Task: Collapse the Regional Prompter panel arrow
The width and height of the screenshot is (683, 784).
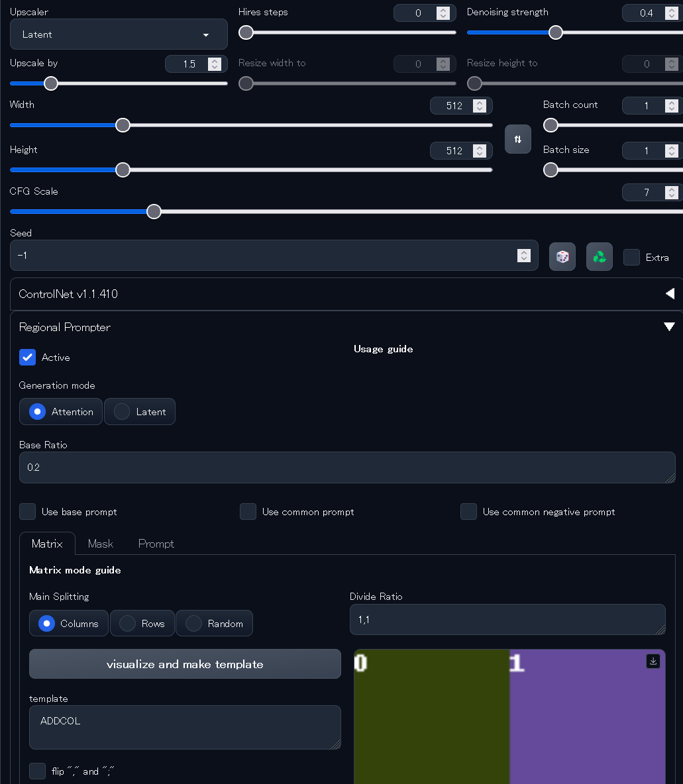Action: (x=669, y=326)
